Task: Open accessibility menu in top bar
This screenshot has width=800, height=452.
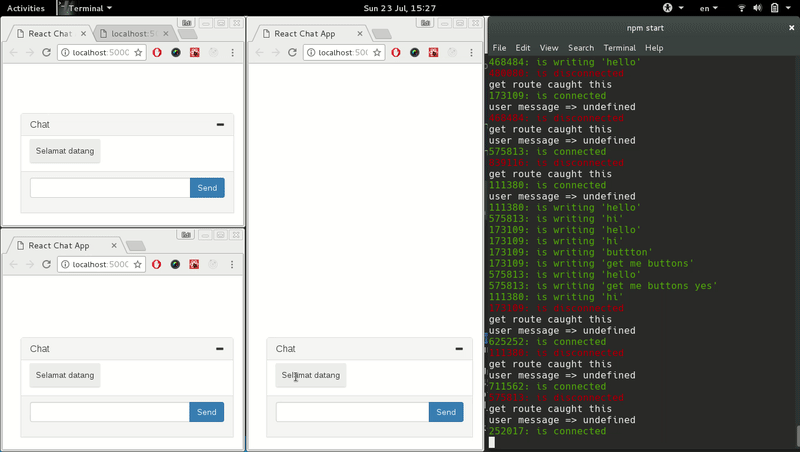Action: tap(672, 8)
